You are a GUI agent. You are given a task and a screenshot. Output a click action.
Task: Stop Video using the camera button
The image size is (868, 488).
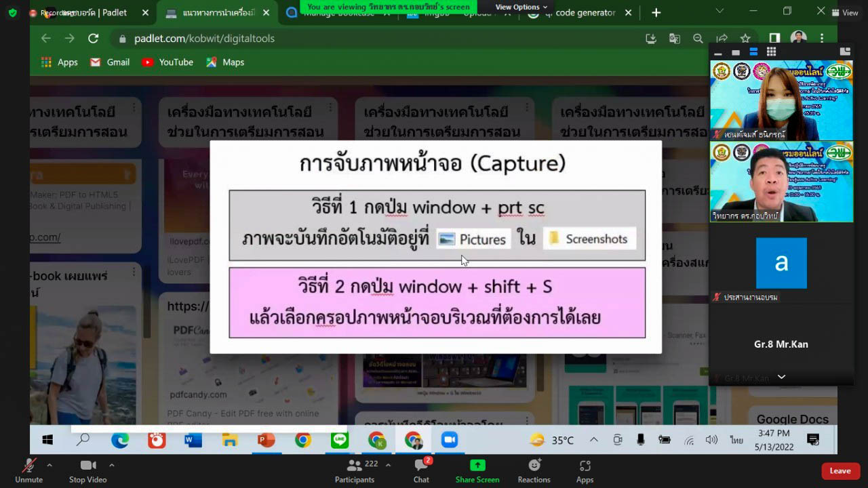87,470
